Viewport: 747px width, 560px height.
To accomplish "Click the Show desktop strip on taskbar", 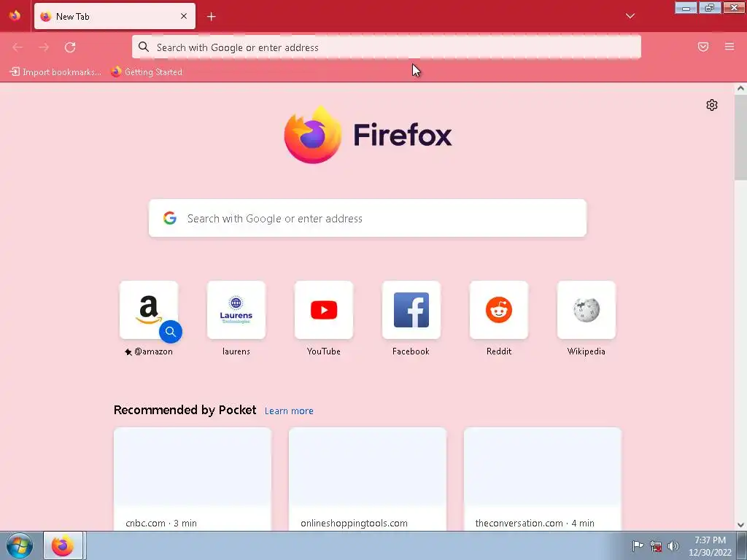I will click(x=742, y=545).
